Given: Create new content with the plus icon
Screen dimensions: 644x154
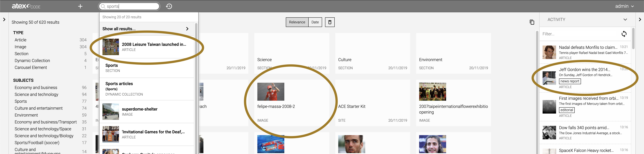Looking at the screenshot, I should (x=80, y=6).
